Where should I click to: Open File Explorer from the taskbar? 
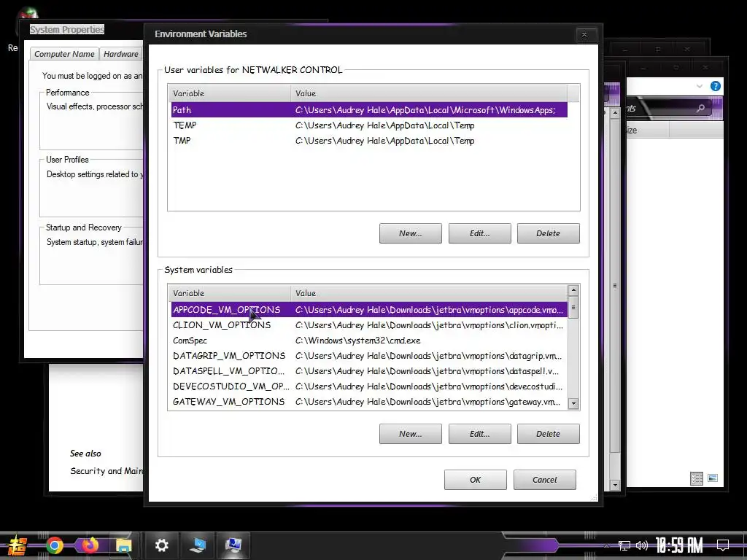(x=124, y=545)
